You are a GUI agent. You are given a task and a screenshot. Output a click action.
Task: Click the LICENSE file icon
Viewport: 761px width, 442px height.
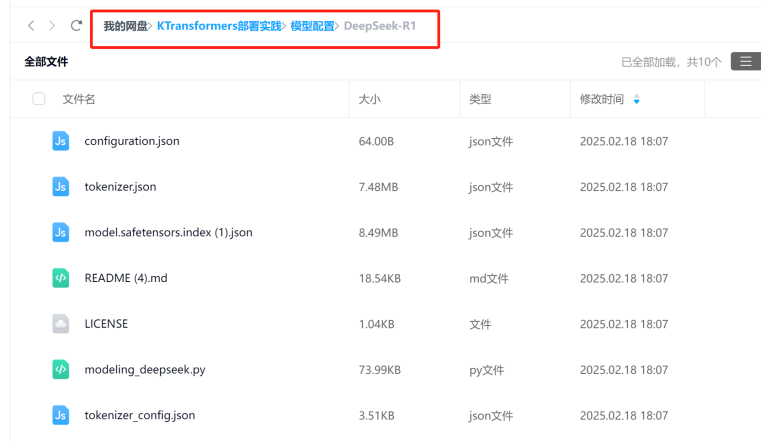(61, 324)
